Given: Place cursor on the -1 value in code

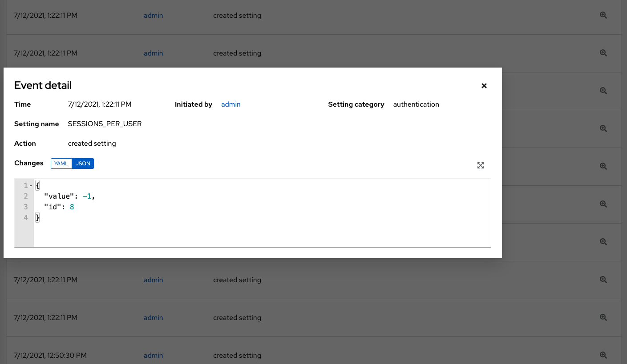Looking at the screenshot, I should coord(87,196).
